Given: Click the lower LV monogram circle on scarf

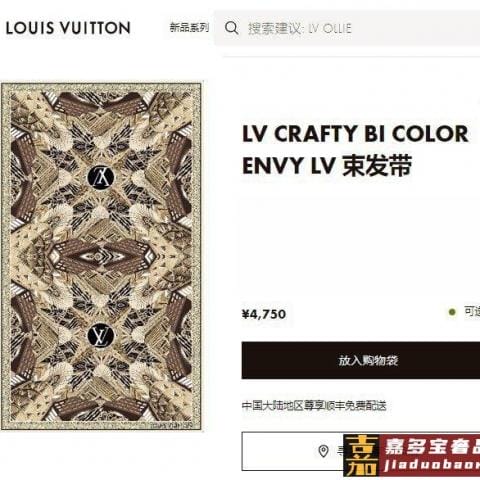Looking at the screenshot, I should pyautogui.click(x=101, y=335).
